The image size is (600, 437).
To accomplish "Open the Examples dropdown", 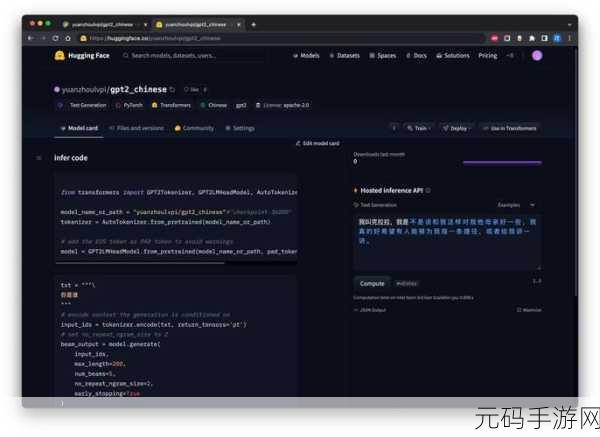I will point(516,205).
